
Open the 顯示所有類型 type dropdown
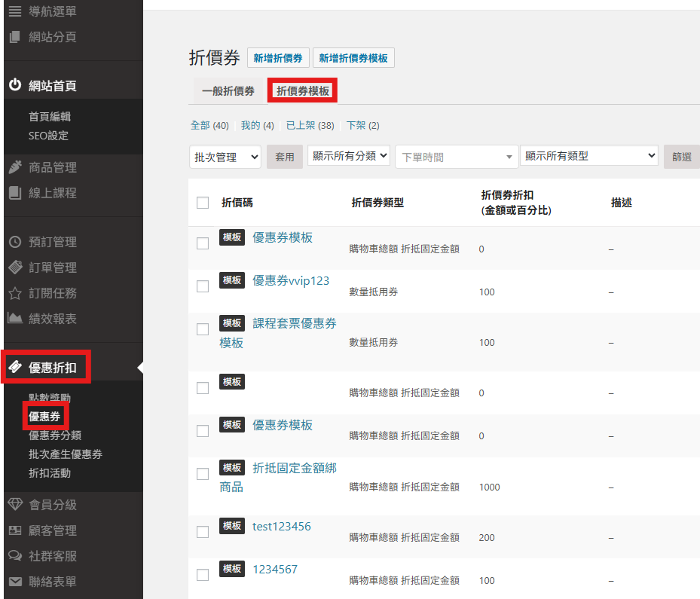588,156
